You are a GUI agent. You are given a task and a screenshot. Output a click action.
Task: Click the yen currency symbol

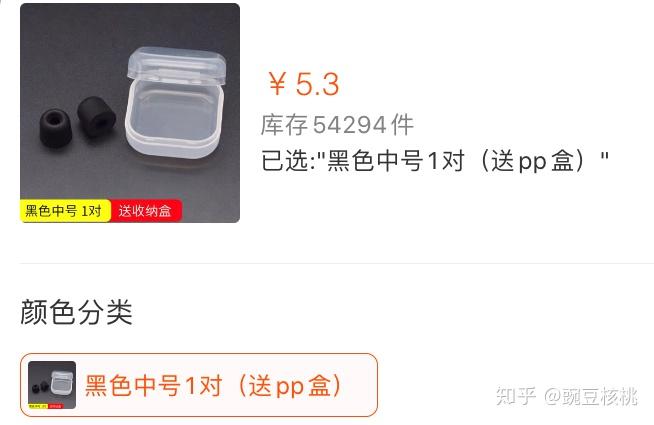[x=277, y=84]
